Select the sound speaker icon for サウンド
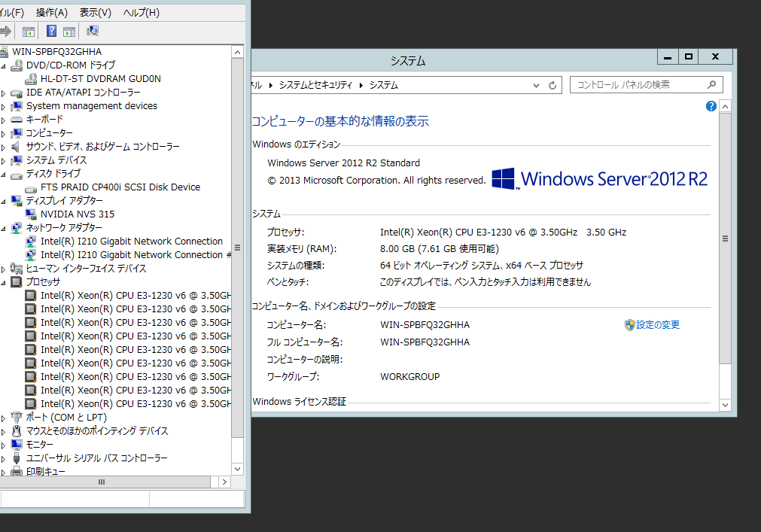The height and width of the screenshot is (532, 761). [17, 147]
